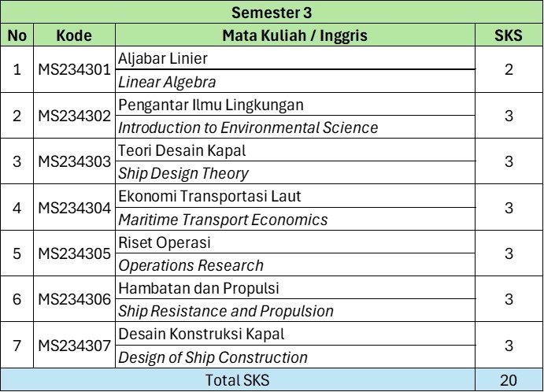Select course code MS234306
The width and height of the screenshot is (544, 392).
tap(74, 299)
